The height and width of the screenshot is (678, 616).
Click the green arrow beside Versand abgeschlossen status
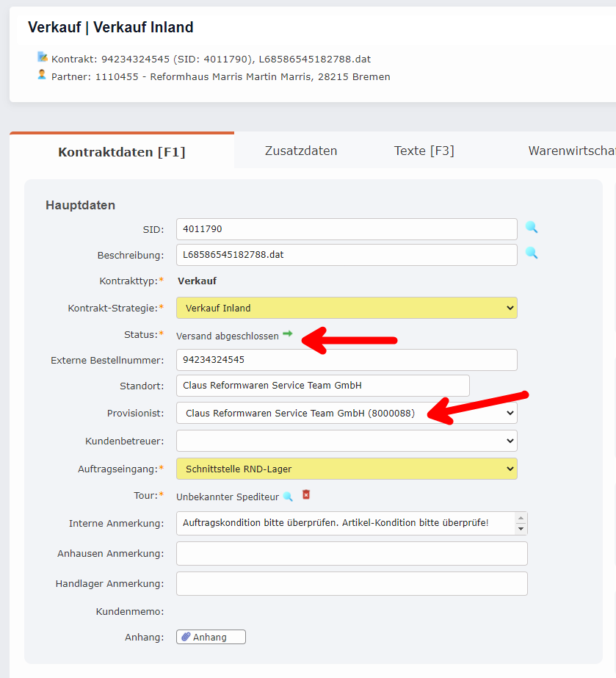coord(289,333)
